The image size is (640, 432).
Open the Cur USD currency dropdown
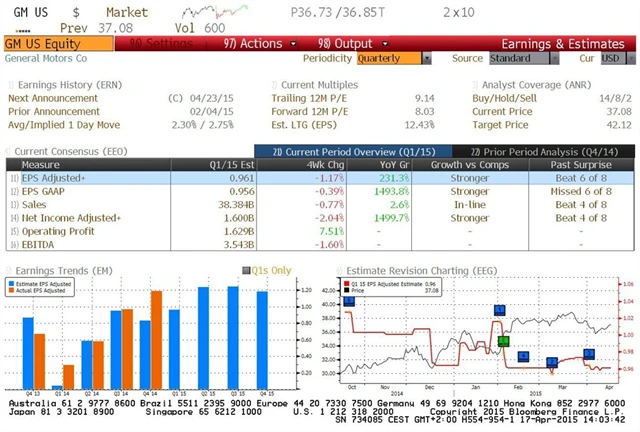point(611,59)
